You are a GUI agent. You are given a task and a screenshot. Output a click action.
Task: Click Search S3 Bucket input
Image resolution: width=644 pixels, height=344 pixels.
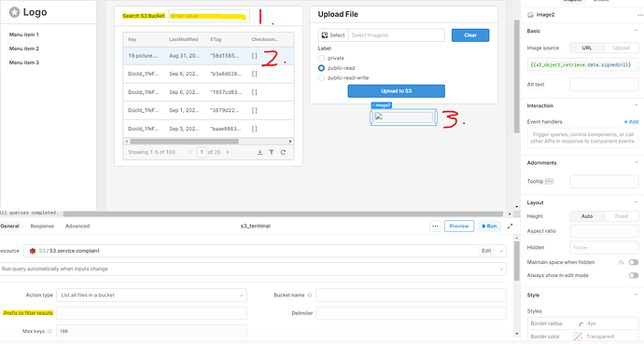pyautogui.click(x=209, y=16)
